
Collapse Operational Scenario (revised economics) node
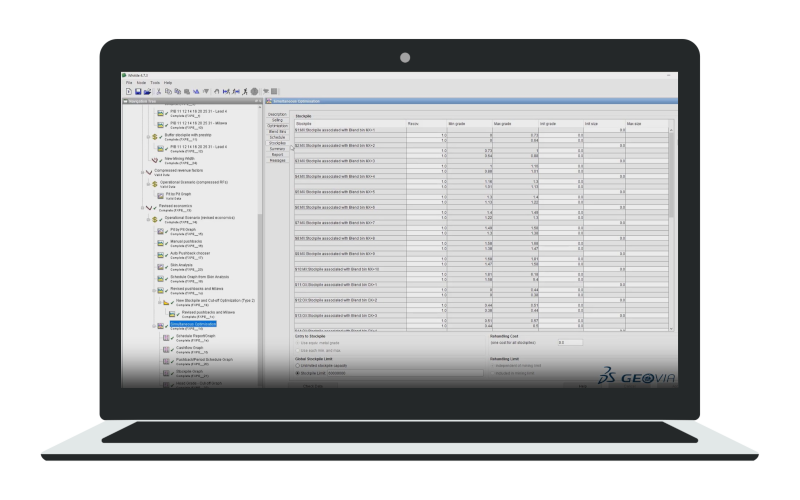[x=148, y=219]
